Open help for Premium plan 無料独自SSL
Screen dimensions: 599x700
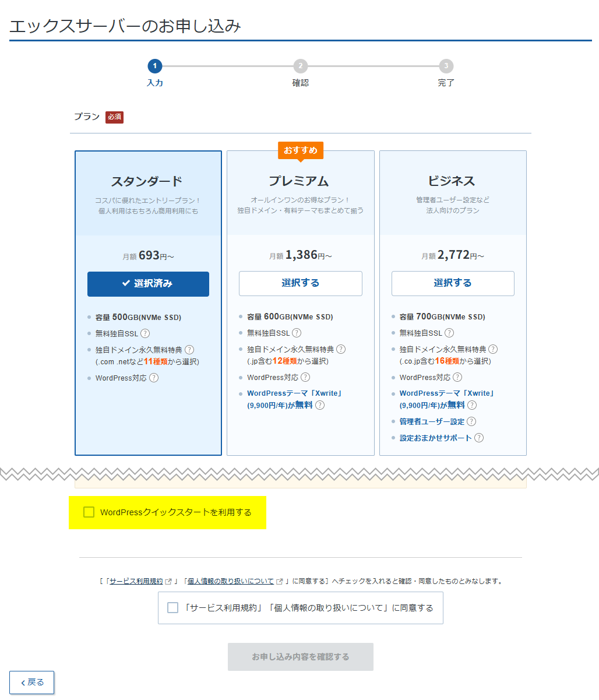pos(297,333)
